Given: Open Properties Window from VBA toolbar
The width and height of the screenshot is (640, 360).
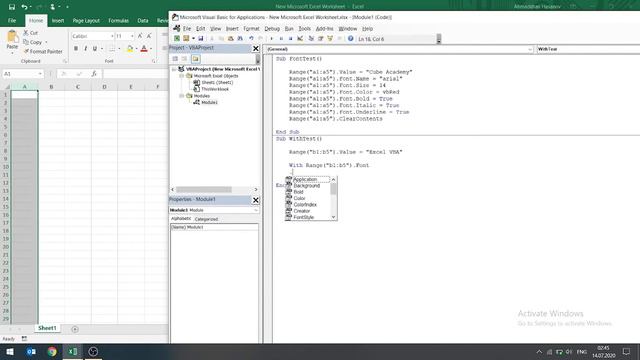Looking at the screenshot, I should coord(320,39).
